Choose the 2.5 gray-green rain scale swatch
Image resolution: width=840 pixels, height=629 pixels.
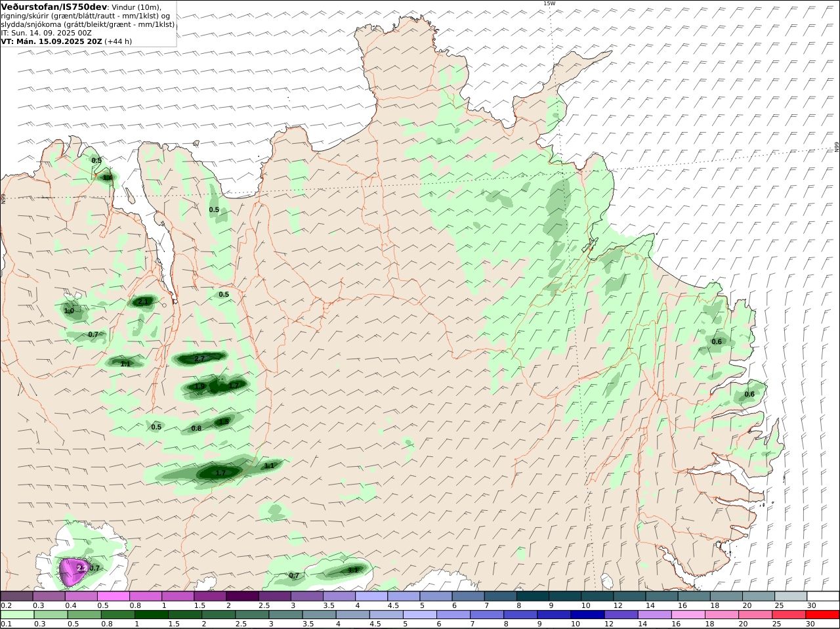pos(251,615)
